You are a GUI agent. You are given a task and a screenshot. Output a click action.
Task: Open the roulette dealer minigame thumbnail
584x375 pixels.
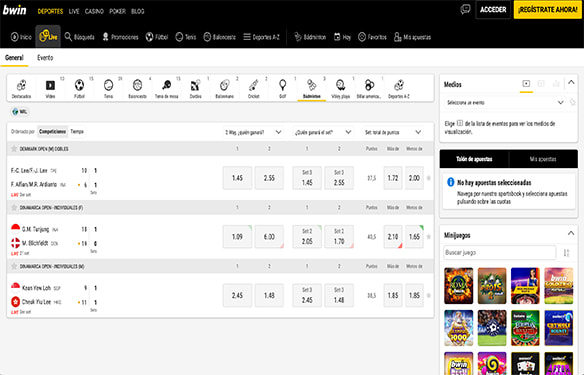point(525,286)
